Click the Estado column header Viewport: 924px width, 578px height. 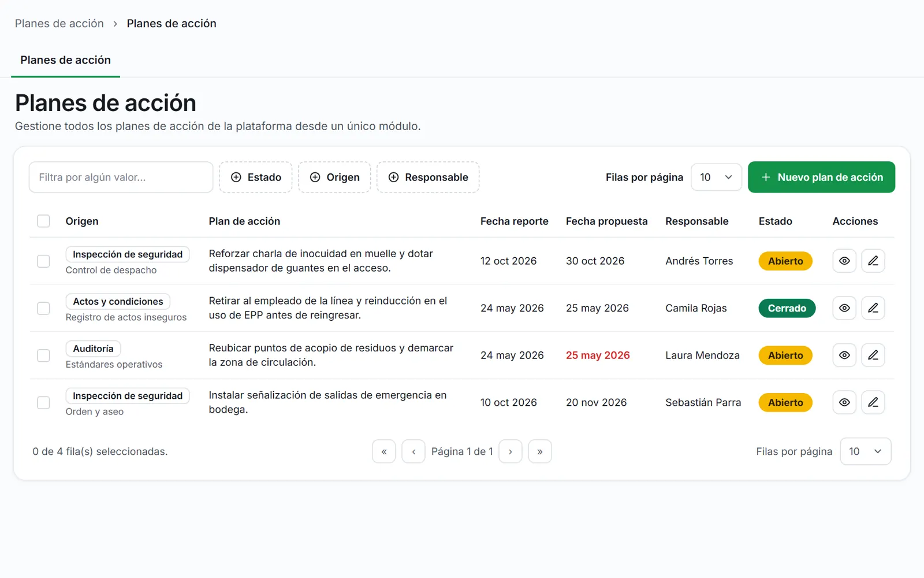tap(775, 221)
